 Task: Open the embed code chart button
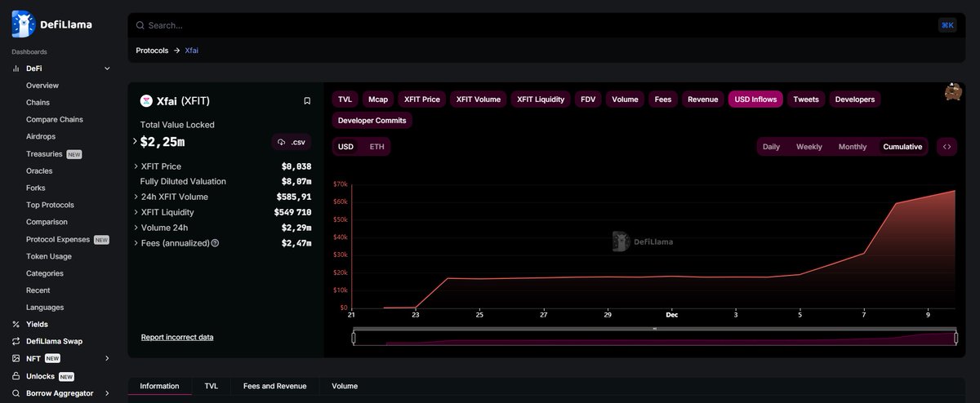[947, 147]
